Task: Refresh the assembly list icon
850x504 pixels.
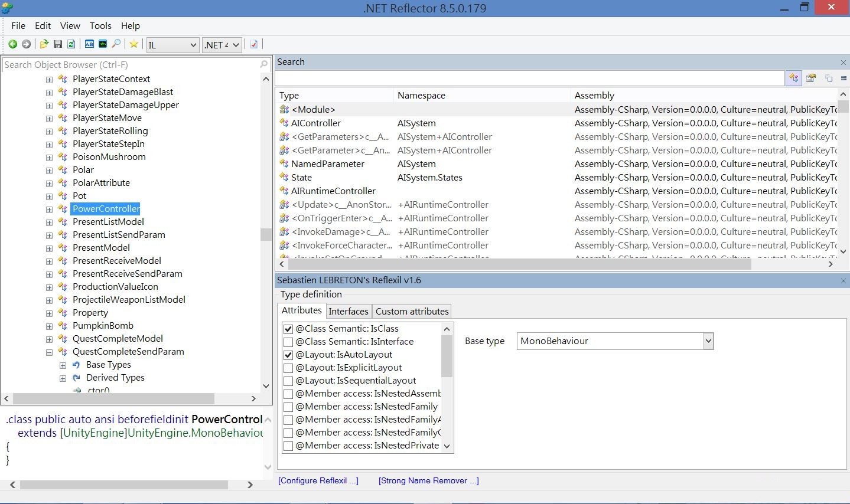Action: coord(71,44)
